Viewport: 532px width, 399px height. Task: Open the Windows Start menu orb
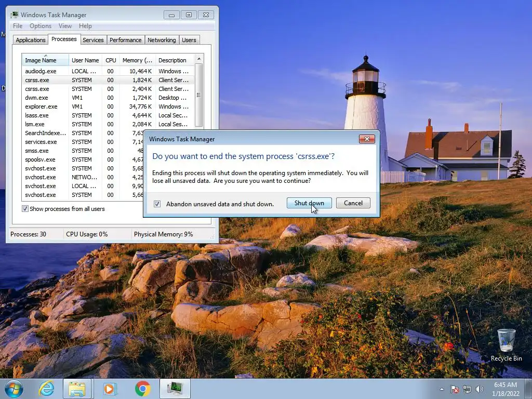14,389
